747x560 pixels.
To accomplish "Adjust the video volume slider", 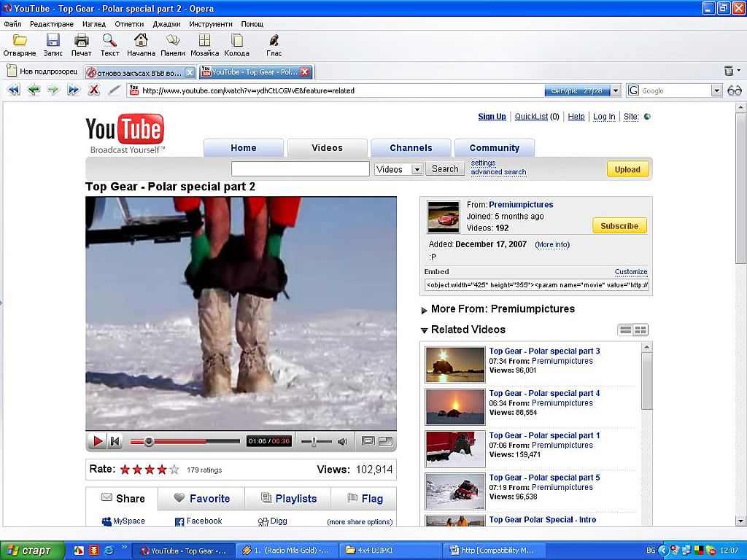I will pos(314,441).
